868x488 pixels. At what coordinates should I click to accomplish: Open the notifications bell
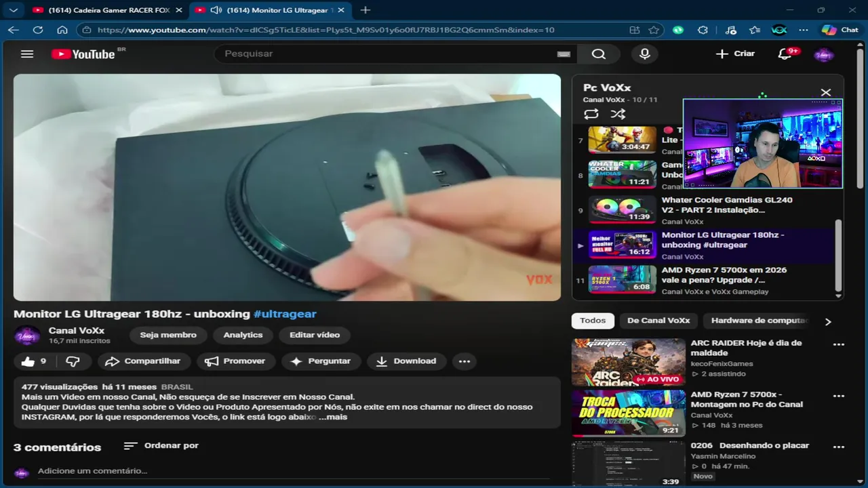coord(785,54)
